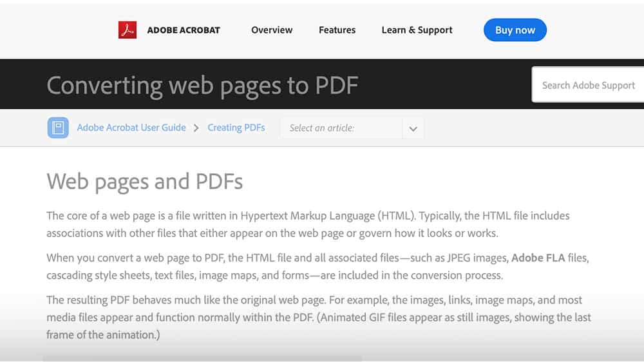Click the paragraph starting with The core of a web page
The height and width of the screenshot is (362, 644).
click(x=308, y=224)
